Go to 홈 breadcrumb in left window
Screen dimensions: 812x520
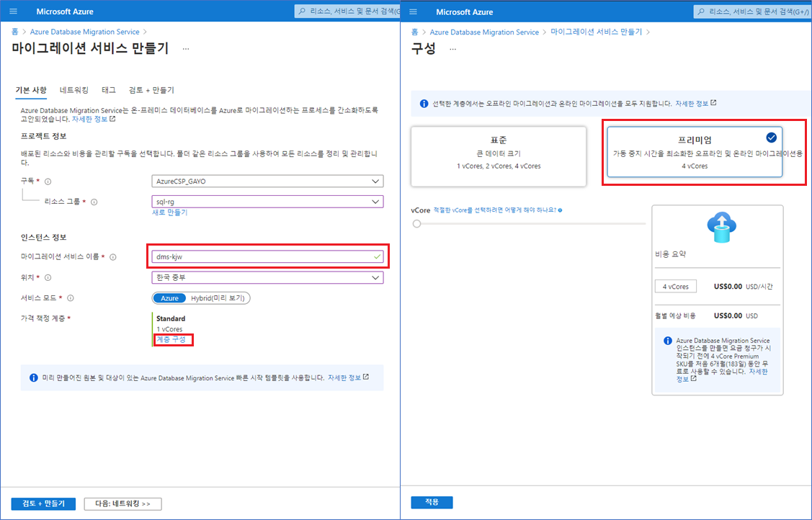coord(14,32)
